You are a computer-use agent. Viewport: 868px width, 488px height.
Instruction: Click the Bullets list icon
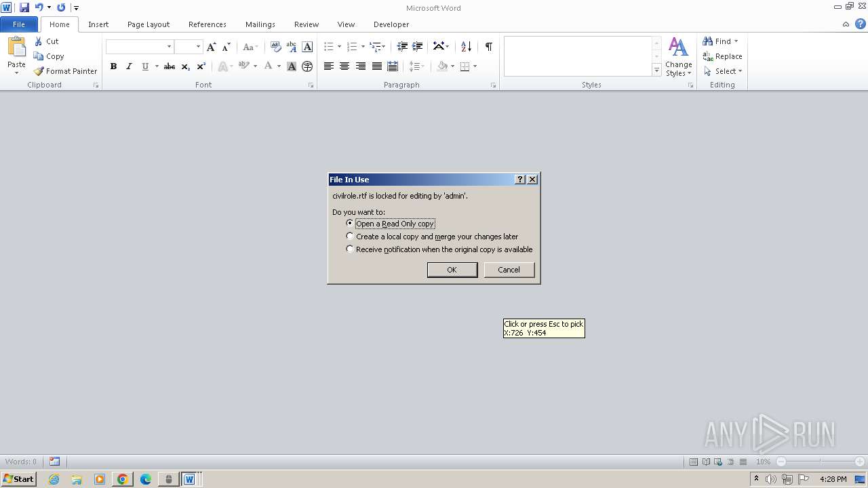pos(328,47)
